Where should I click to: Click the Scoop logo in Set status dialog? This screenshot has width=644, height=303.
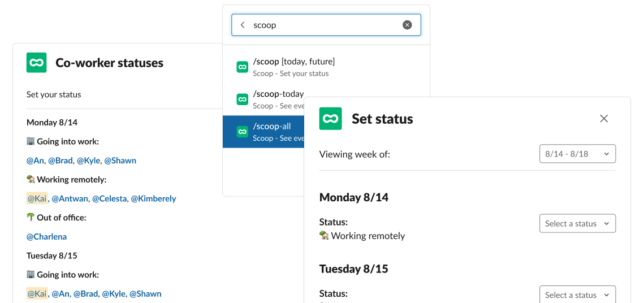pos(331,119)
